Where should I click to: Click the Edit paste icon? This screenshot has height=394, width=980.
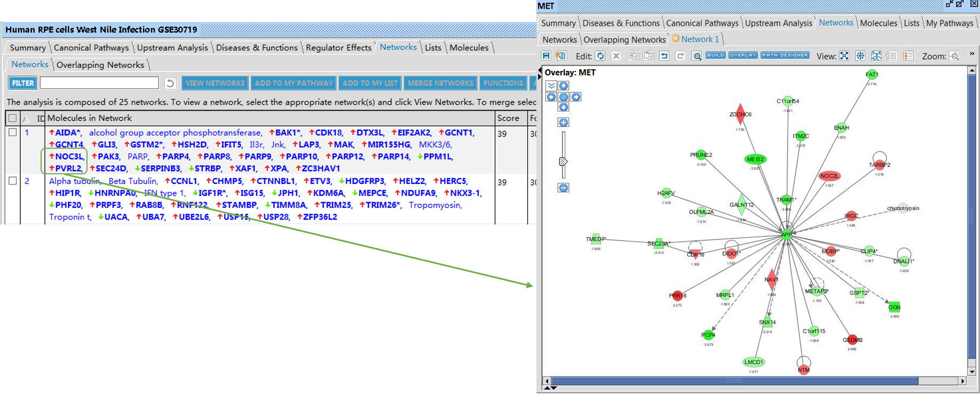tap(649, 56)
